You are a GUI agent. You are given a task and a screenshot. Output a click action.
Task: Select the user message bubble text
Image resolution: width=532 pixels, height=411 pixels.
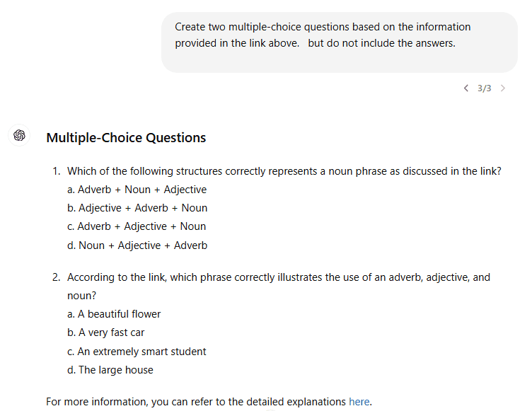(x=323, y=35)
